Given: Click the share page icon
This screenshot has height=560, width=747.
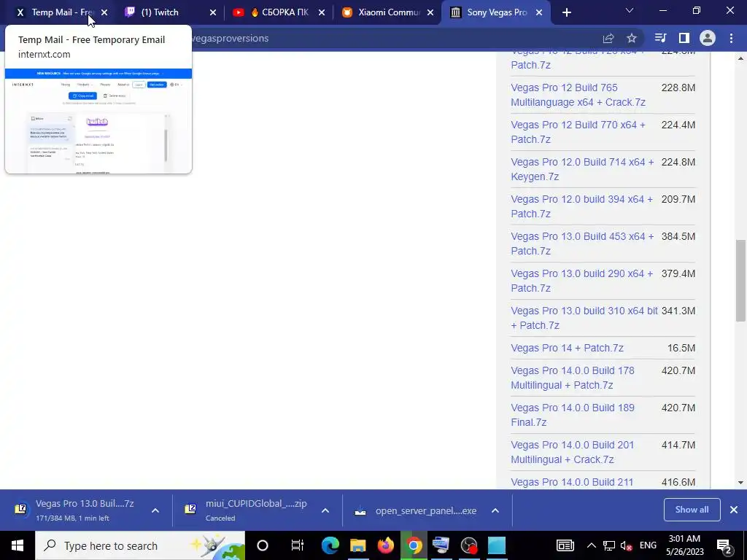Looking at the screenshot, I should pos(608,38).
